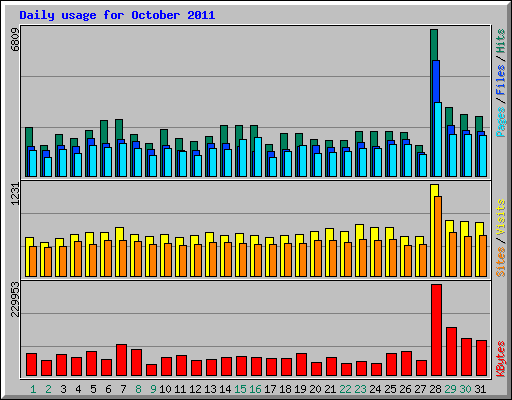The width and height of the screenshot is (512, 400).
Task: Click day label 25 on the x-axis
Action: pyautogui.click(x=390, y=389)
